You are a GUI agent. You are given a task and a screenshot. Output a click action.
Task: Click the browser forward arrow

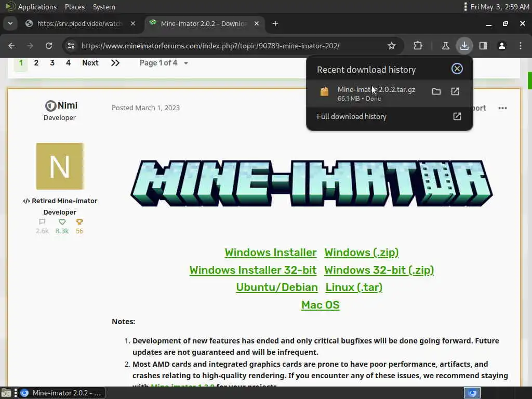tap(30, 46)
